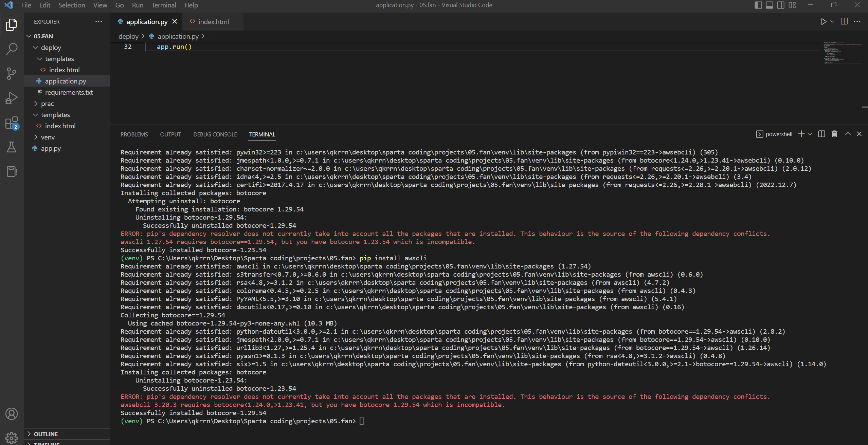Collapse the deploy folder
The width and height of the screenshot is (868, 445).
(36, 48)
